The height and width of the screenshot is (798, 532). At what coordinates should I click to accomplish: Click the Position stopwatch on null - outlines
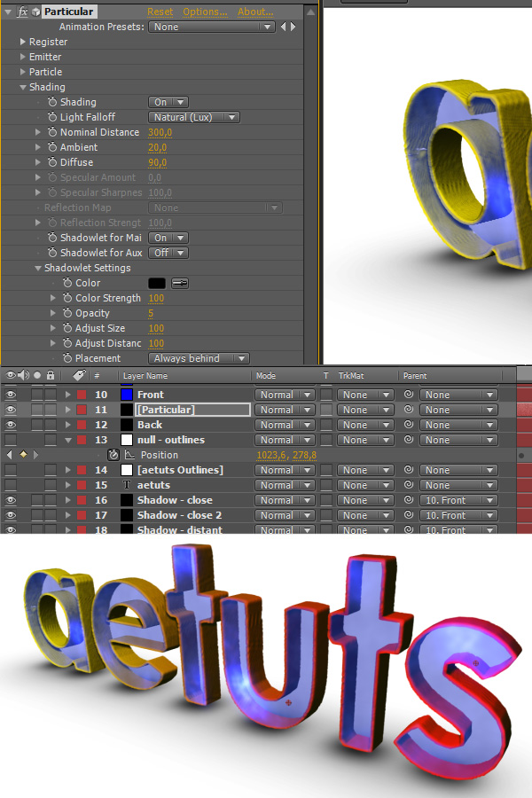pyautogui.click(x=113, y=455)
